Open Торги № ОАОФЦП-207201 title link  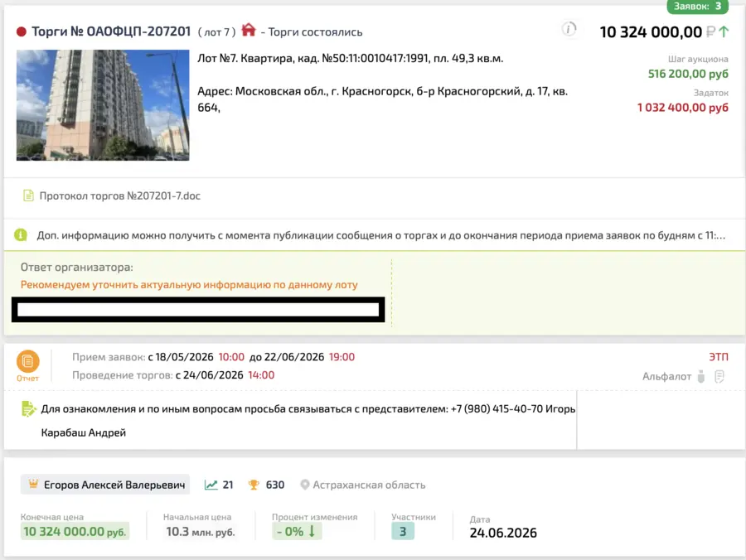point(111,31)
